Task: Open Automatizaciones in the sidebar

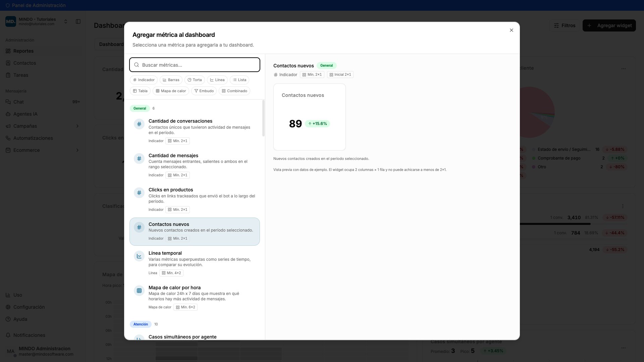Action: [43, 138]
